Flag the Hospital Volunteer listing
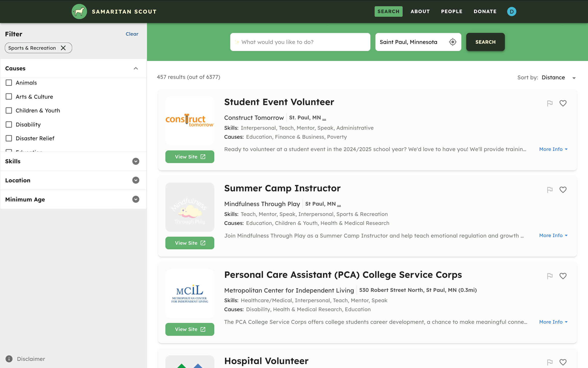Screen dimensions: 588x368 (x=550, y=362)
